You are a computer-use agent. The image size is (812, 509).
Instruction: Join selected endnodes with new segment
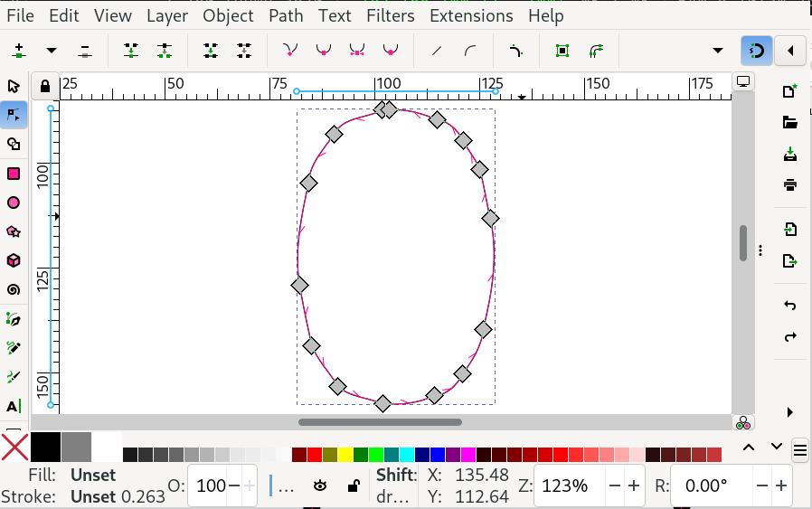[211, 51]
